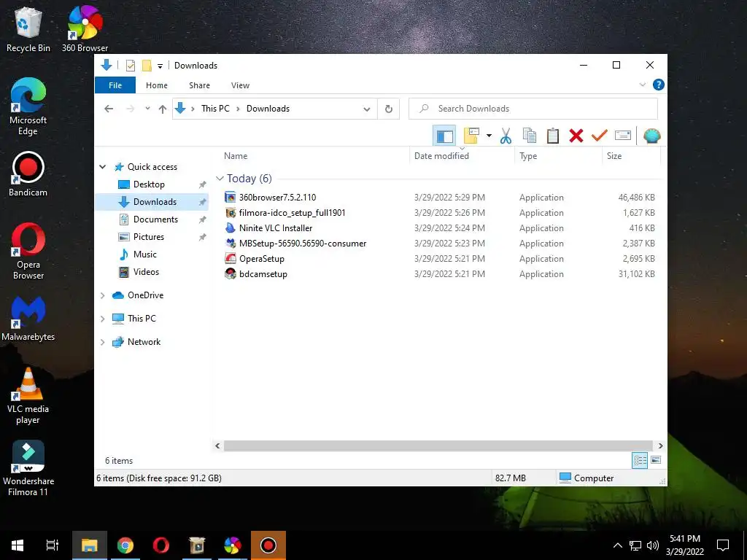Click quick access toolbar Properties checkmark icon
747x560 pixels.
pos(130,65)
